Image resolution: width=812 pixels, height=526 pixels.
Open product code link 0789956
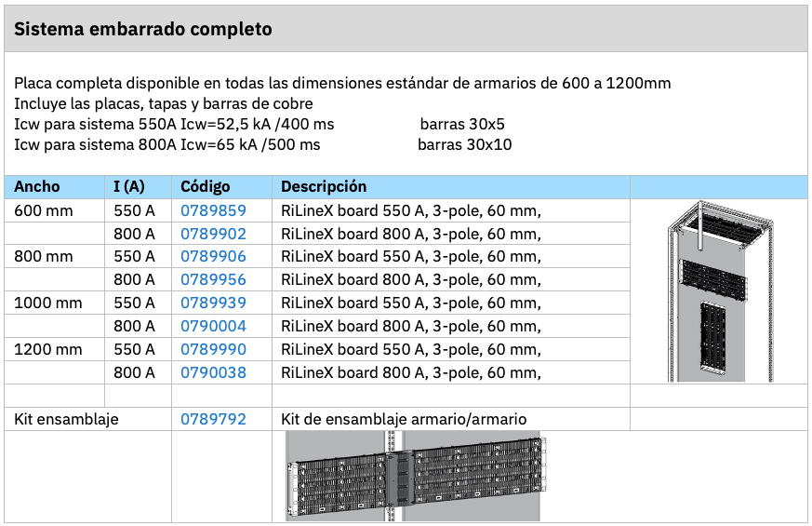pos(213,280)
